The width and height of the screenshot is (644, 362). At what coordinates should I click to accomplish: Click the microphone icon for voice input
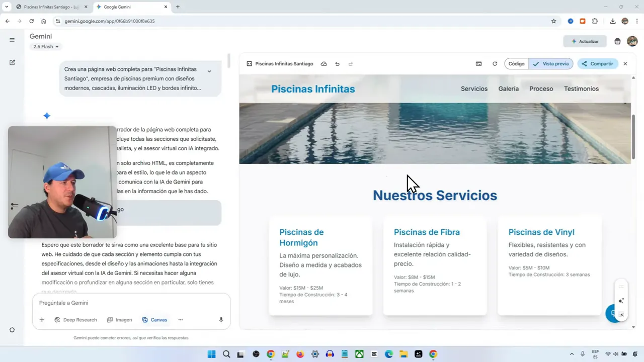click(221, 320)
